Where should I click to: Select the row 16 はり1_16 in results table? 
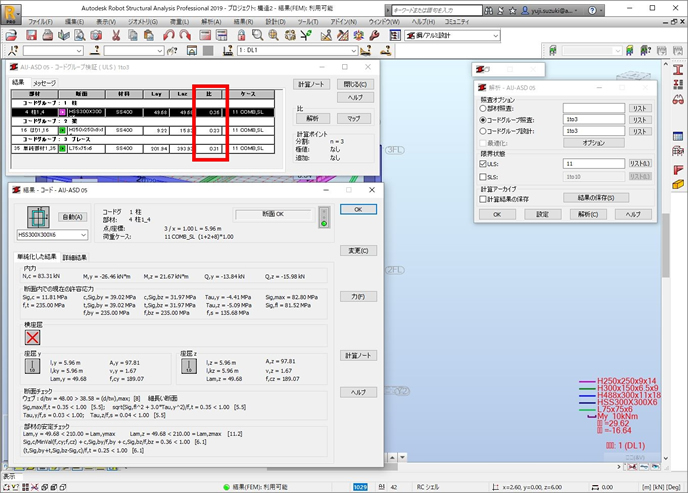143,130
